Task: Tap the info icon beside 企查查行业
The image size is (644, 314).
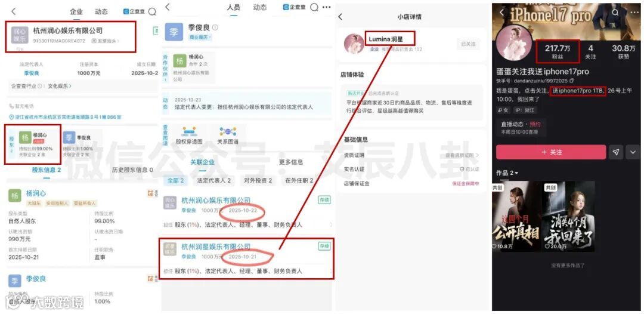Action: point(40,87)
